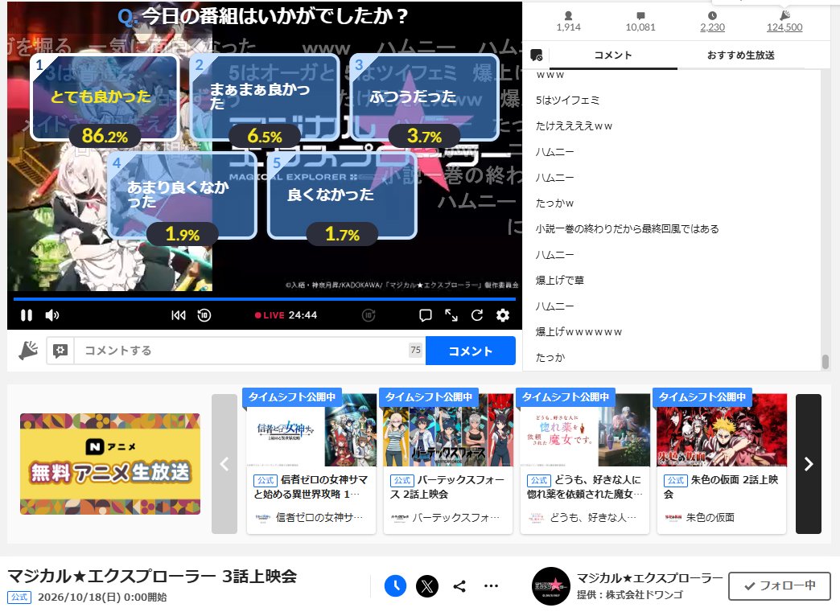Viewport: 840px width, 616px height.
Task: Show previous carousel programs with left arrow
Action: 224,464
